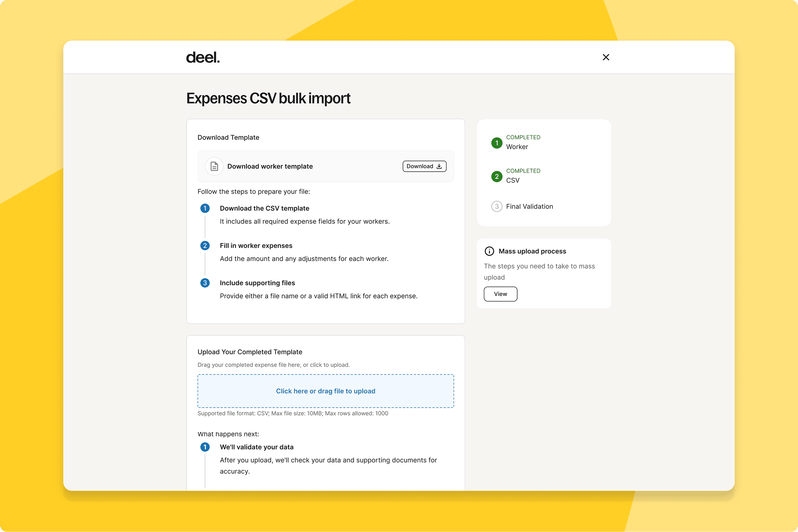
Task: Open the mass upload process View button
Action: tap(500, 294)
